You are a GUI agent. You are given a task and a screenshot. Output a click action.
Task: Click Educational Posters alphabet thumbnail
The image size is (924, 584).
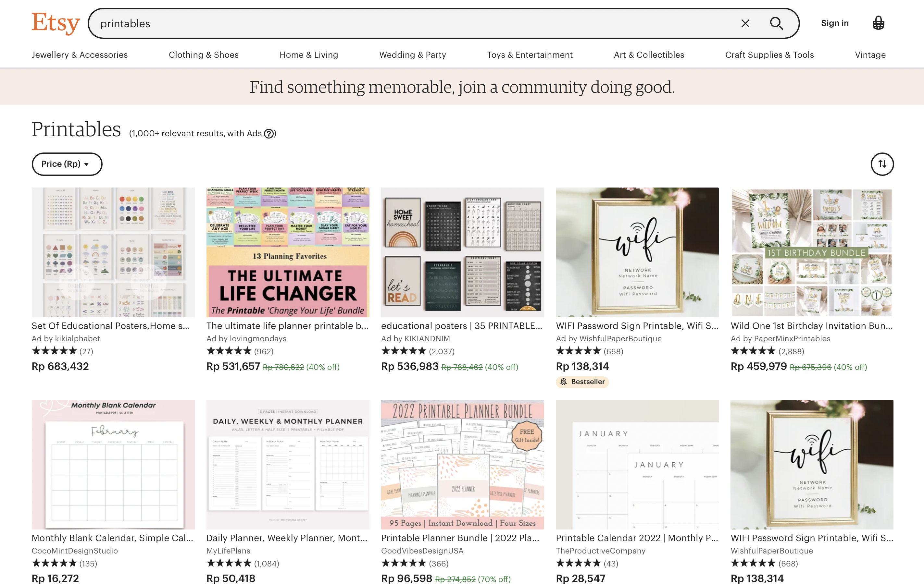[x=113, y=252]
